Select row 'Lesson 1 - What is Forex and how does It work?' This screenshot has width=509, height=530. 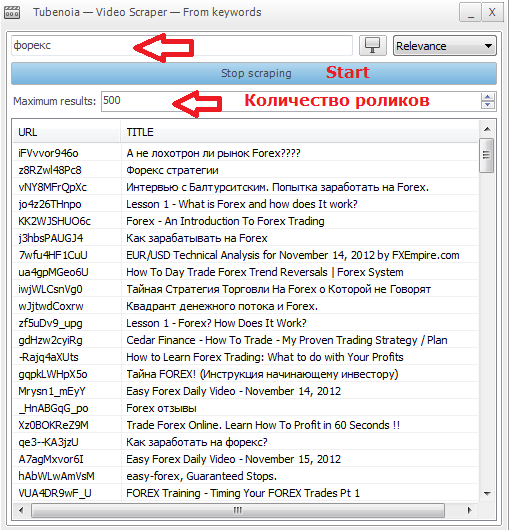pyautogui.click(x=245, y=204)
